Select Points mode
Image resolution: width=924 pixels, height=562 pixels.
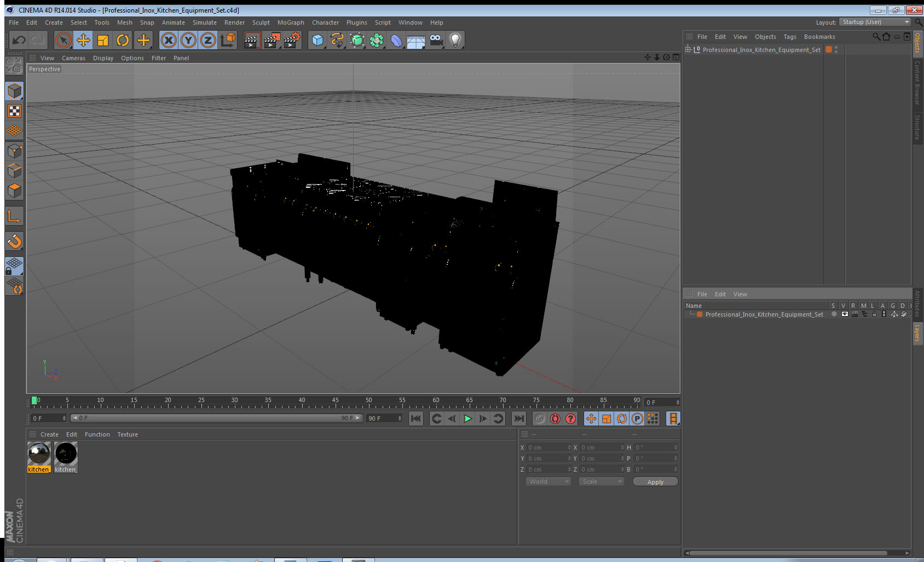pyautogui.click(x=14, y=151)
